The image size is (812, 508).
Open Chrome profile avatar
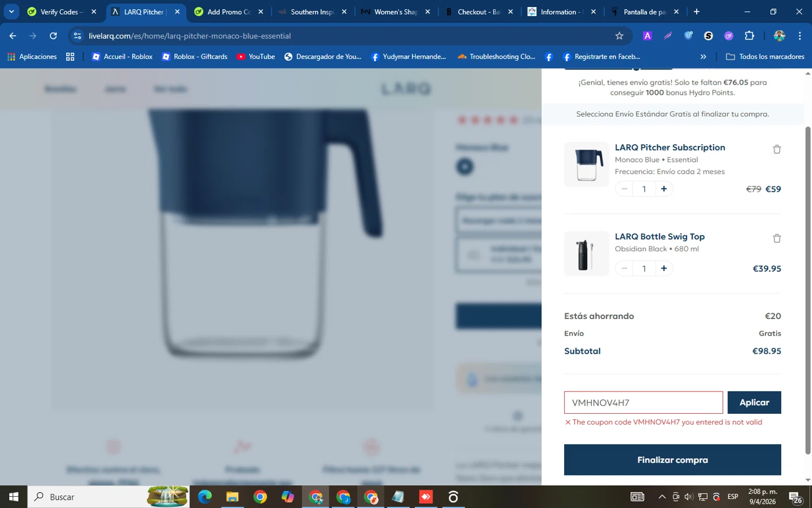click(x=780, y=36)
